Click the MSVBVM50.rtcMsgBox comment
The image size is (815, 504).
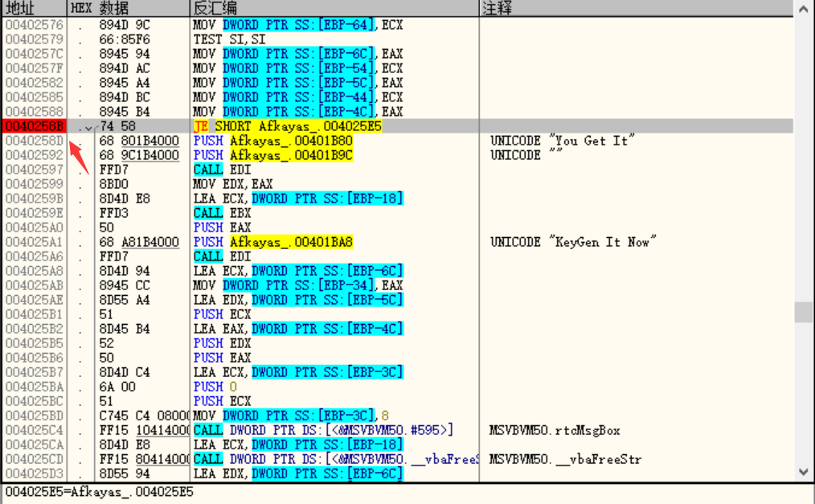click(x=555, y=431)
